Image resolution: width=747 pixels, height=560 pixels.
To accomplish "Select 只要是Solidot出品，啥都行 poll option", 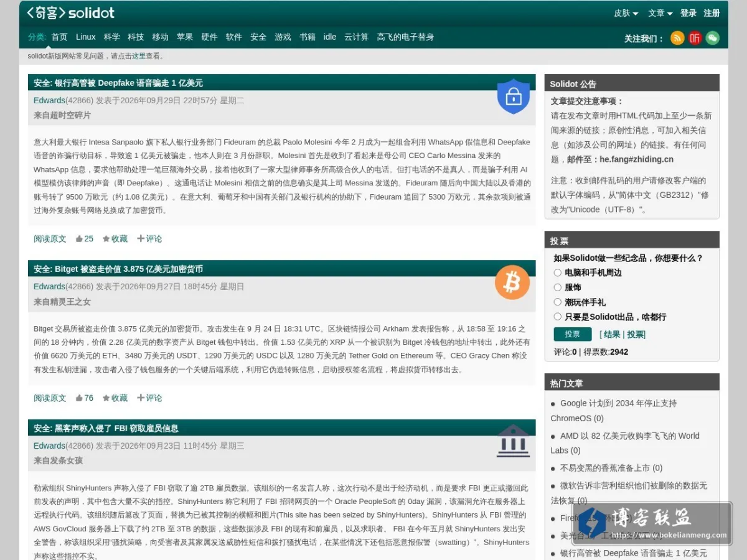I will 558,317.
